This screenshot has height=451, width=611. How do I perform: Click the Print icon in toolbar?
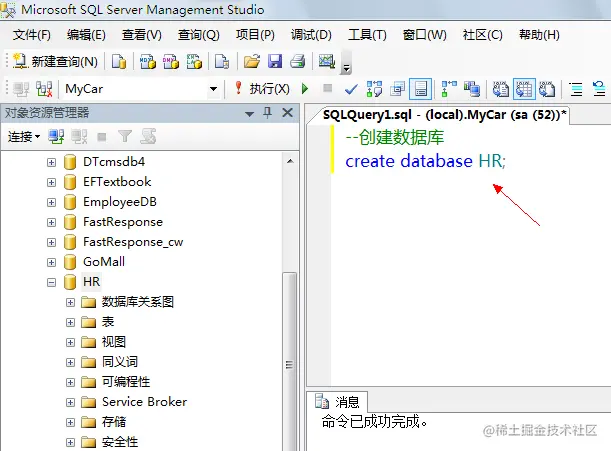[298, 62]
